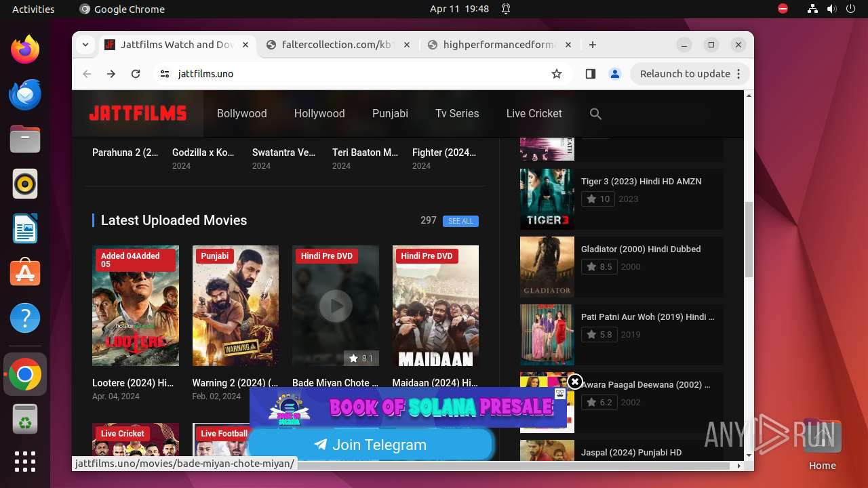Switch to the faltercollection.com tab
The width and height of the screenshot is (868, 488).
(338, 45)
